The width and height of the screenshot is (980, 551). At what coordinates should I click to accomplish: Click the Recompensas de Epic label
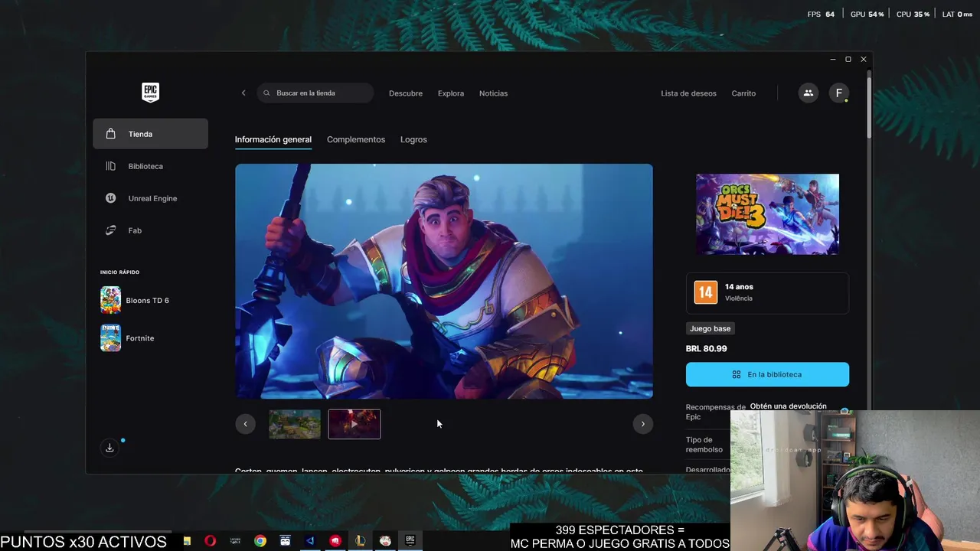click(x=715, y=412)
